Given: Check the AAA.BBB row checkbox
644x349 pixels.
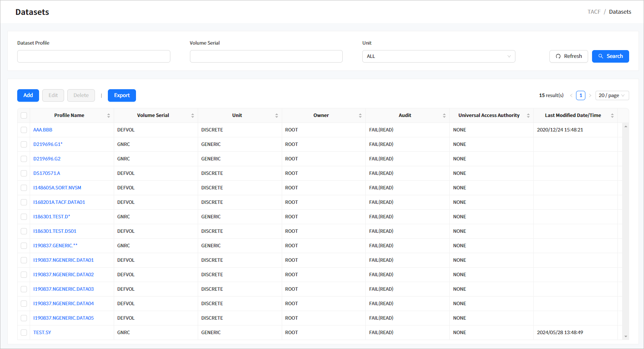Looking at the screenshot, I should tap(24, 130).
